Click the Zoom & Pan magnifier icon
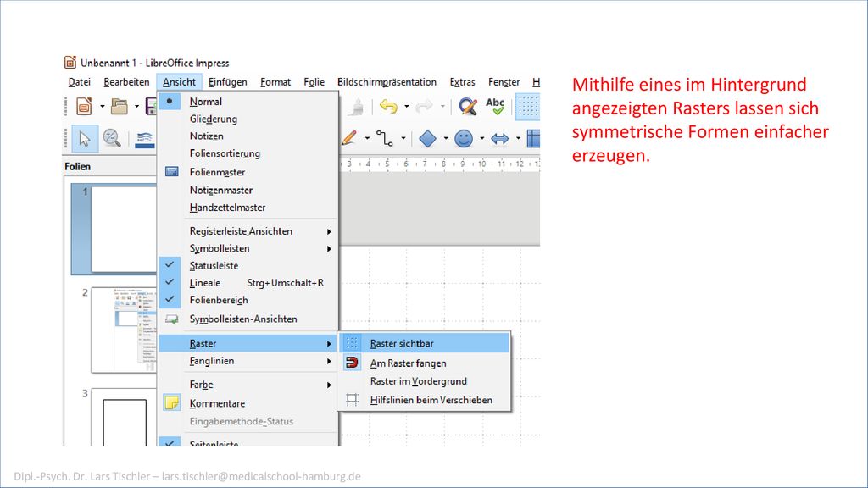 [112, 138]
